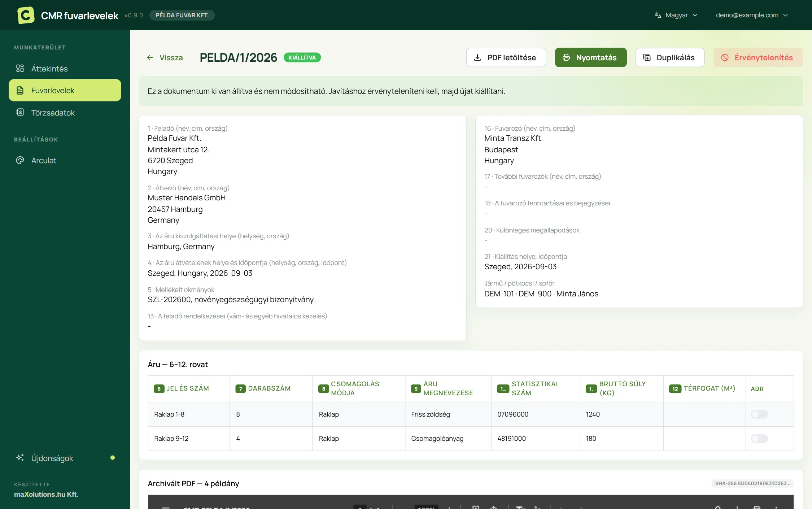
Task: Click the CMR fuvarlevelek logo icon
Action: click(26, 15)
